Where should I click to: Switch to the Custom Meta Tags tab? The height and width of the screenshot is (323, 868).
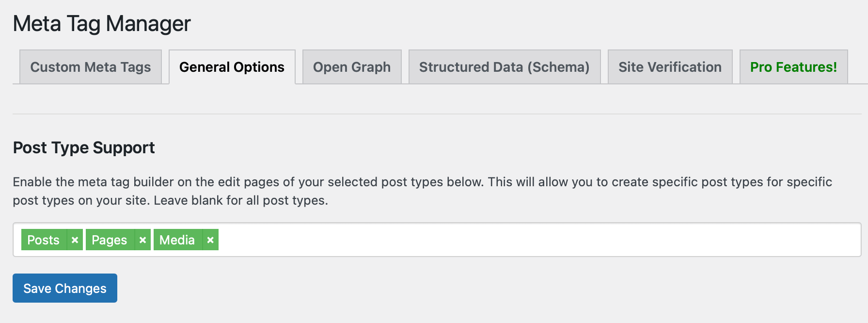tap(91, 67)
